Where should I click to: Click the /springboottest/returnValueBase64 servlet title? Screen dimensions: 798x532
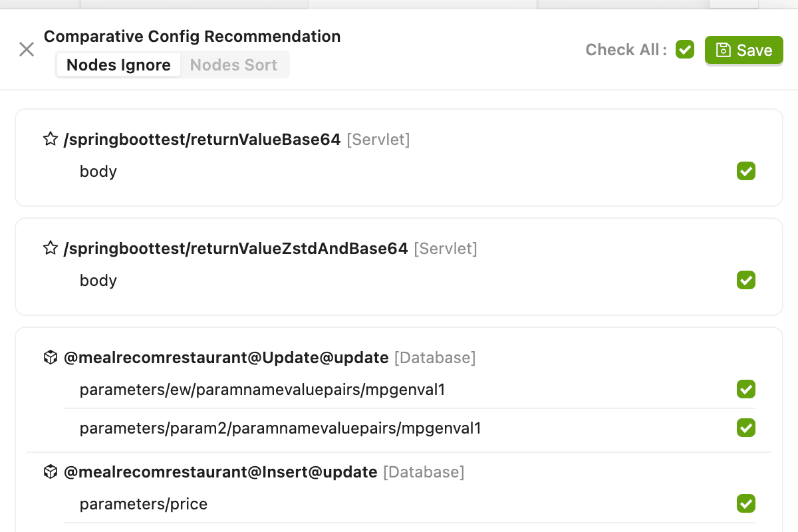(x=202, y=140)
